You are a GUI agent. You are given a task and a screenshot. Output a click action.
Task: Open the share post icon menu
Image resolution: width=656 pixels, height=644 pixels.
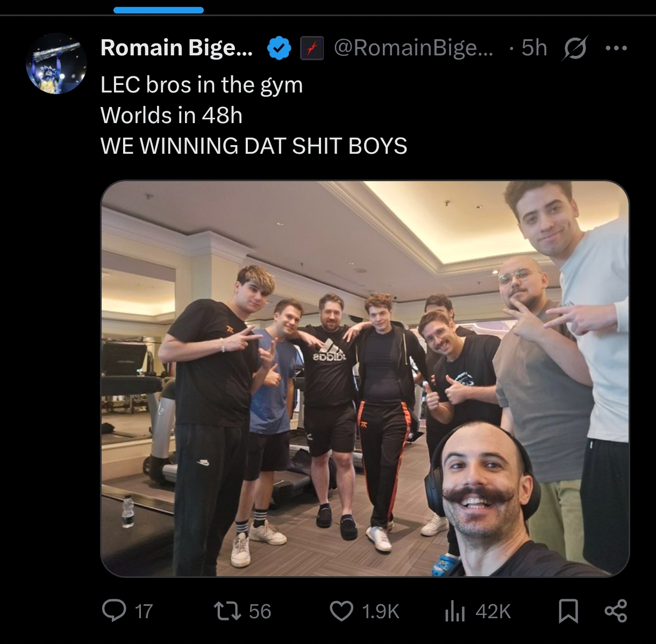(x=616, y=611)
